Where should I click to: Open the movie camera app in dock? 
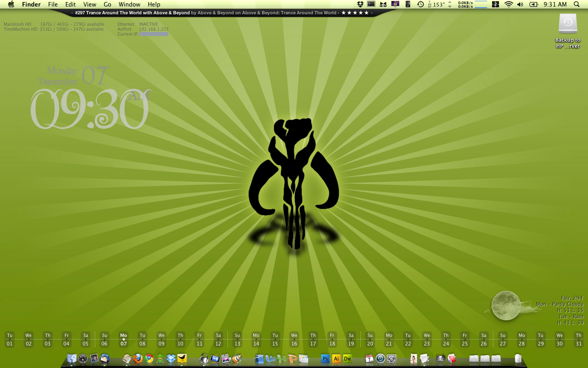226,359
